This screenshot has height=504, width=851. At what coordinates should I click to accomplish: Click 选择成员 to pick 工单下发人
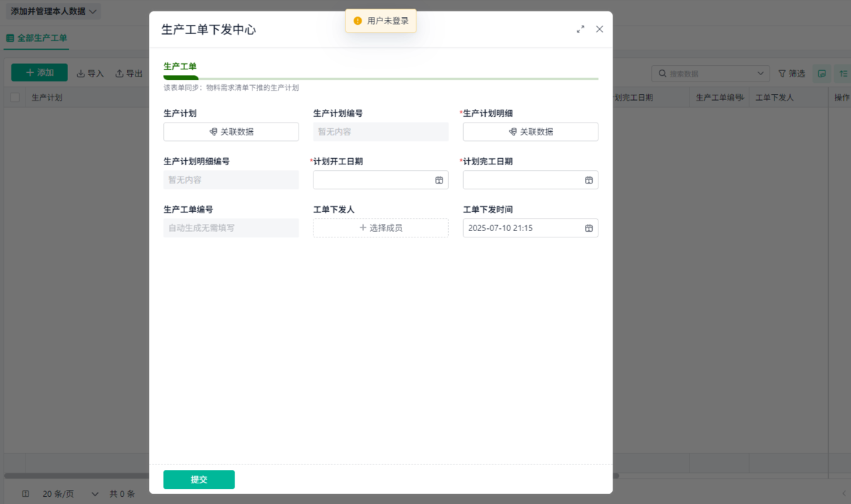click(x=381, y=228)
